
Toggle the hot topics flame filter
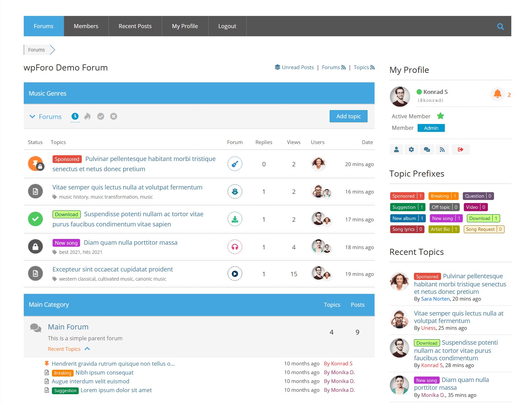[88, 116]
